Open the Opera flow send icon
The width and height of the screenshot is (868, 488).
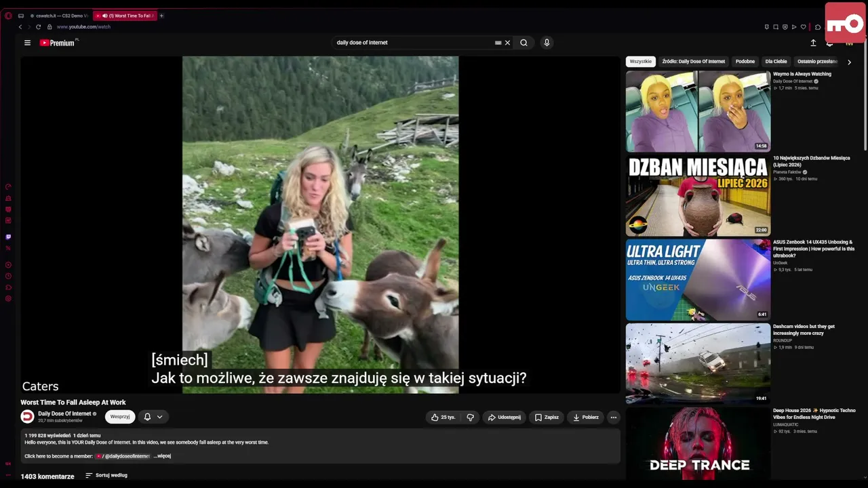click(794, 27)
